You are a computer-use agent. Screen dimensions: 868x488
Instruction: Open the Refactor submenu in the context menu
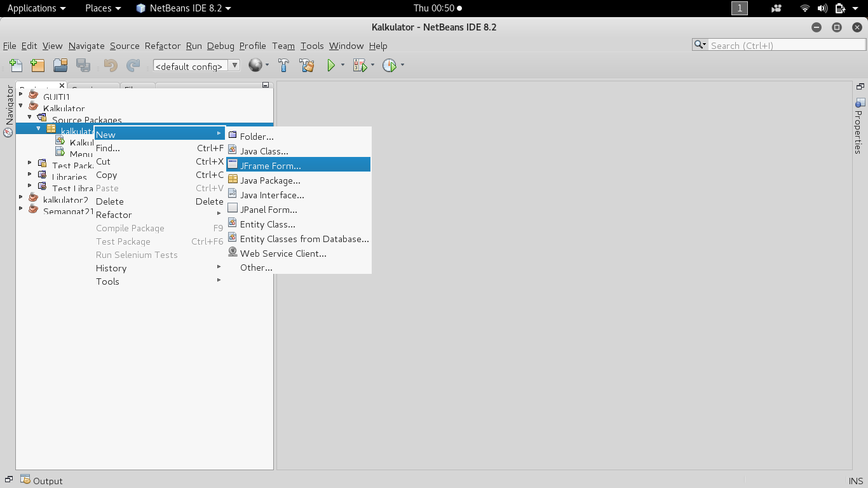159,215
